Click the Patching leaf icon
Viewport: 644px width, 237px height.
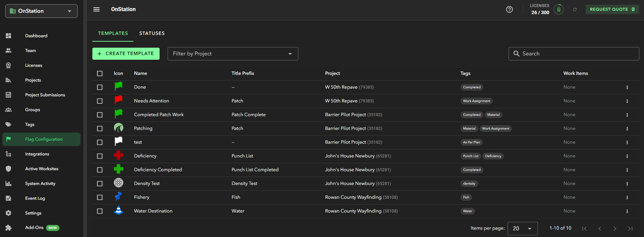tap(118, 128)
